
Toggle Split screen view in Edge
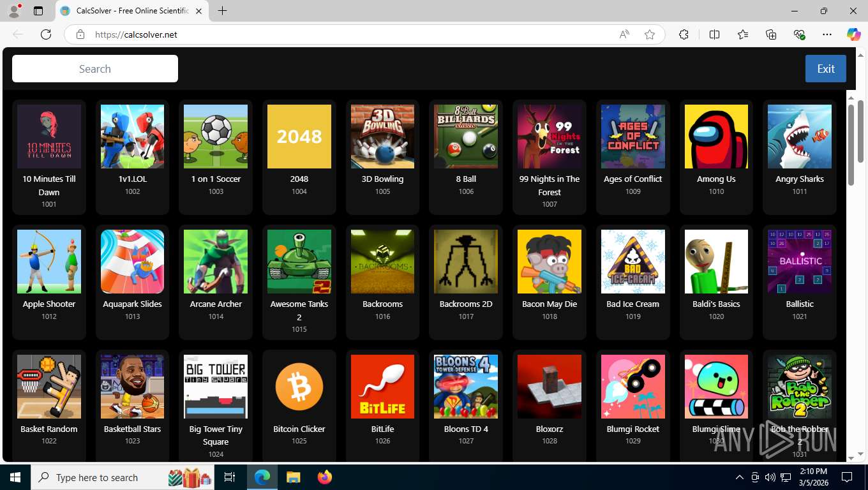714,34
